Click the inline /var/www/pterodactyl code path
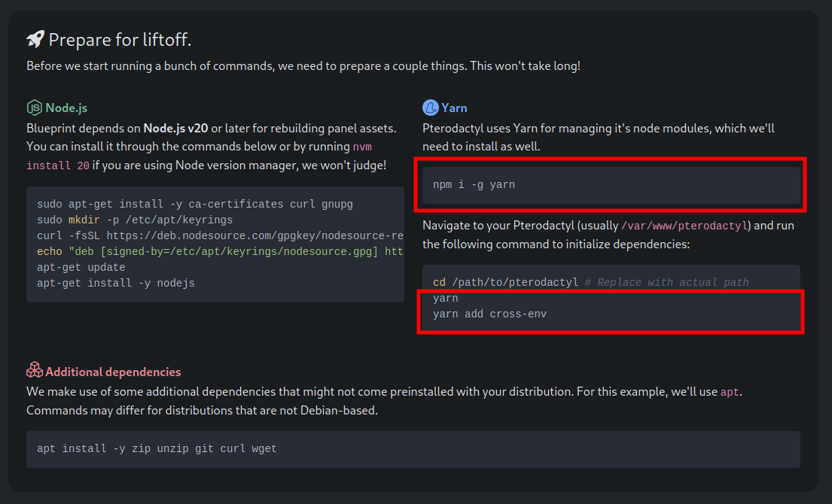Screen dimensions: 832x504 pos(684,226)
